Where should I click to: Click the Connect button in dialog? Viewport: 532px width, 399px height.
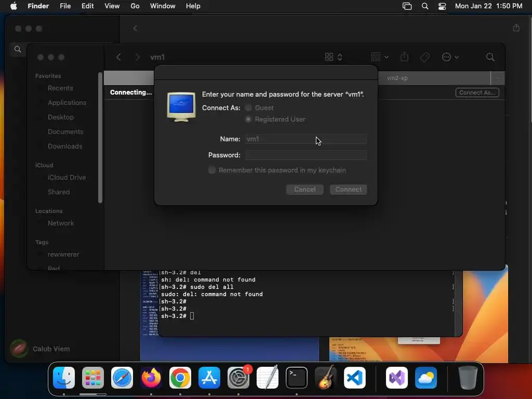pos(349,189)
